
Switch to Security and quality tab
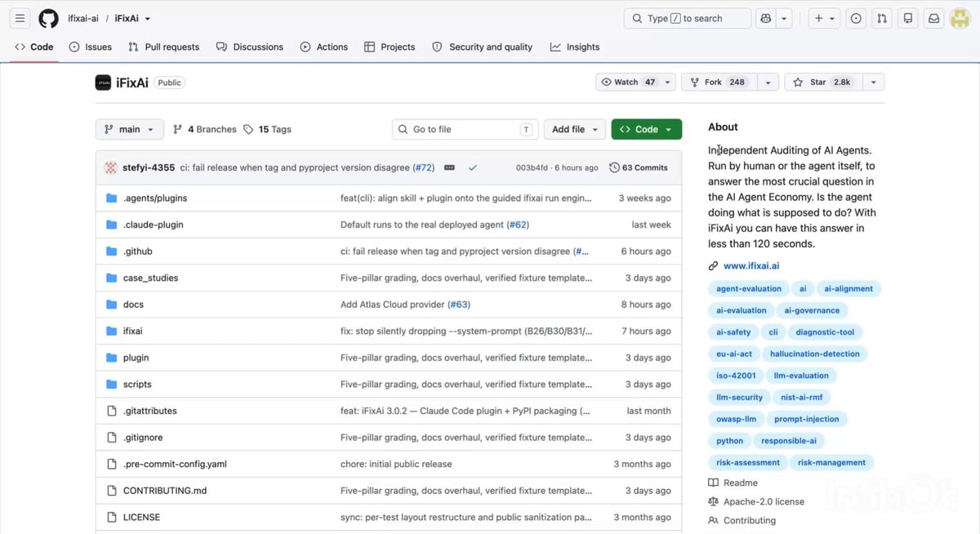coord(483,47)
